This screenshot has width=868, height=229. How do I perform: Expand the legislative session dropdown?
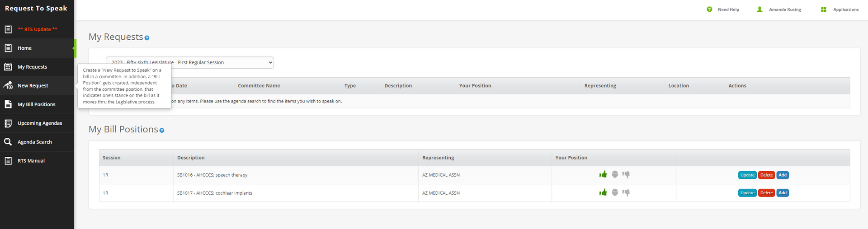coord(190,62)
